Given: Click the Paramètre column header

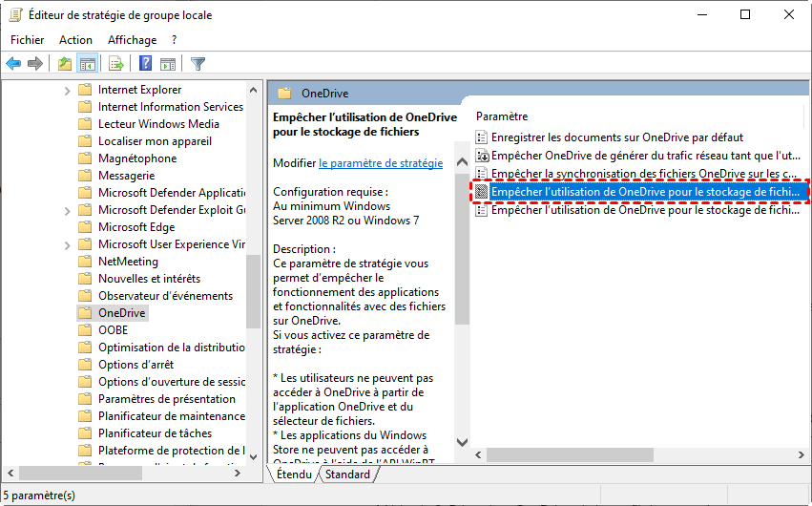Looking at the screenshot, I should [x=502, y=116].
